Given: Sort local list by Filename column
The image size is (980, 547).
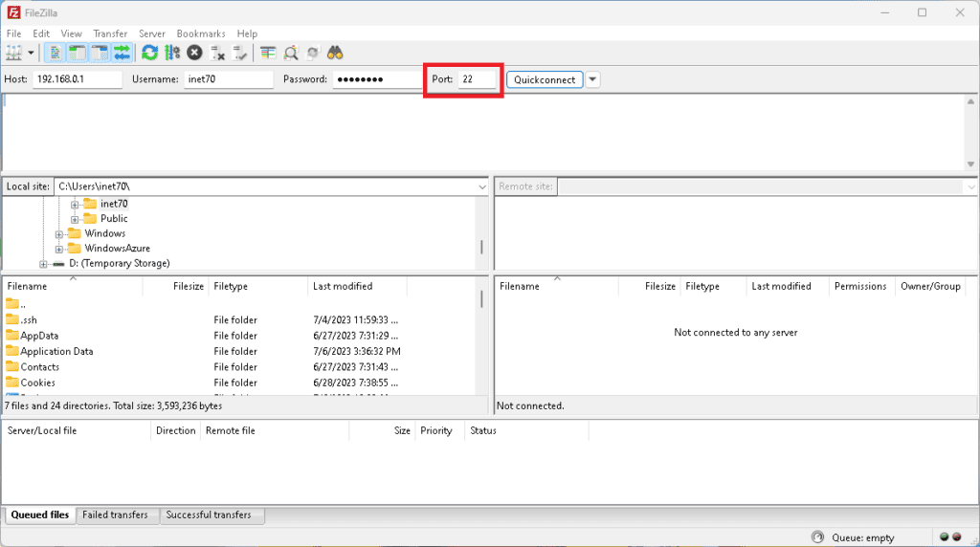Looking at the screenshot, I should (x=73, y=286).
